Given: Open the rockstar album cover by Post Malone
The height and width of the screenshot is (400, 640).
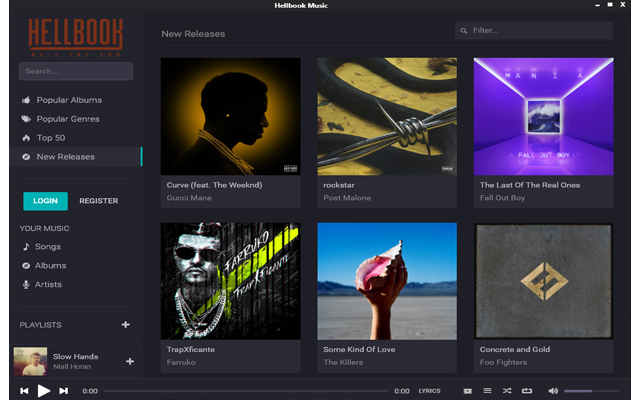Looking at the screenshot, I should point(387,117).
